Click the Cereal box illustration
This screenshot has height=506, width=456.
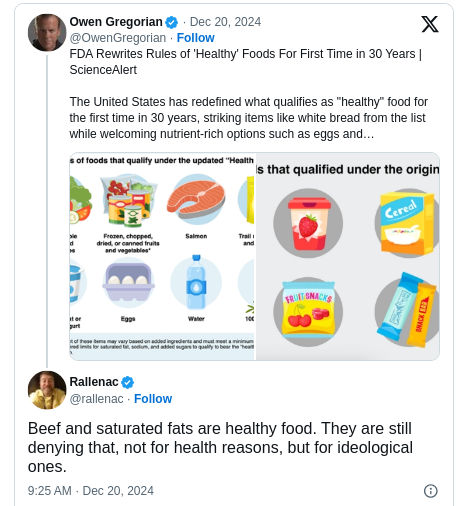click(407, 223)
